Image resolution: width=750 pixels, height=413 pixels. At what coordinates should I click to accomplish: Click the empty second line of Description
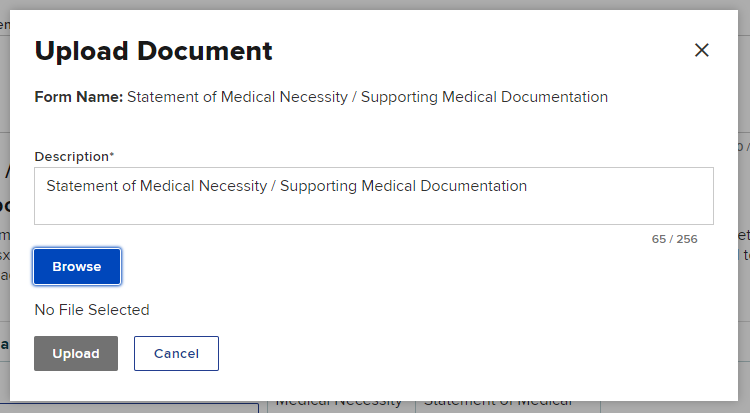click(x=373, y=208)
